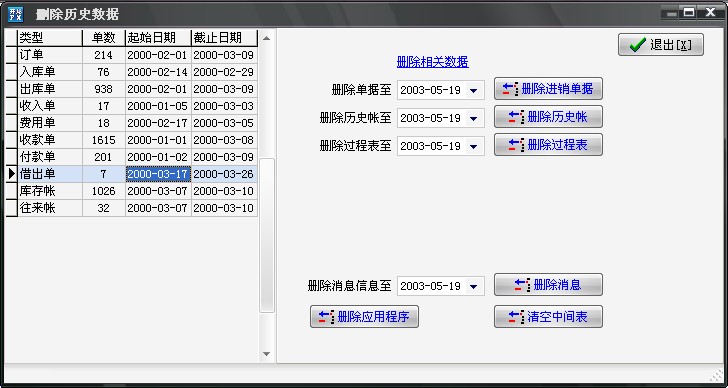Image resolution: width=728 pixels, height=388 pixels.
Task: Select the 收入单 row type cell
Action: pos(50,106)
